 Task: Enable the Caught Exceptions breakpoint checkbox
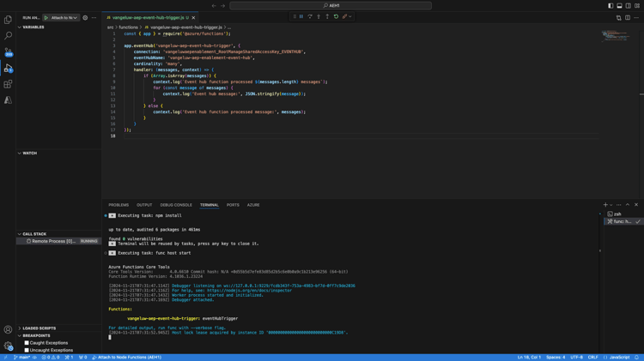point(27,343)
